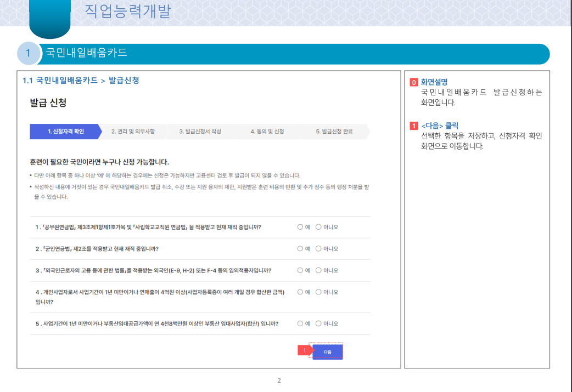The height and width of the screenshot is (392, 572).
Task: Click page number 2 at bottom
Action: click(279, 380)
